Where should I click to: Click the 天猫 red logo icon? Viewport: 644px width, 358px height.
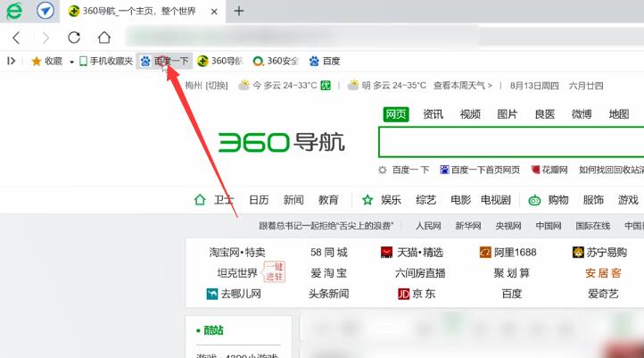point(386,252)
